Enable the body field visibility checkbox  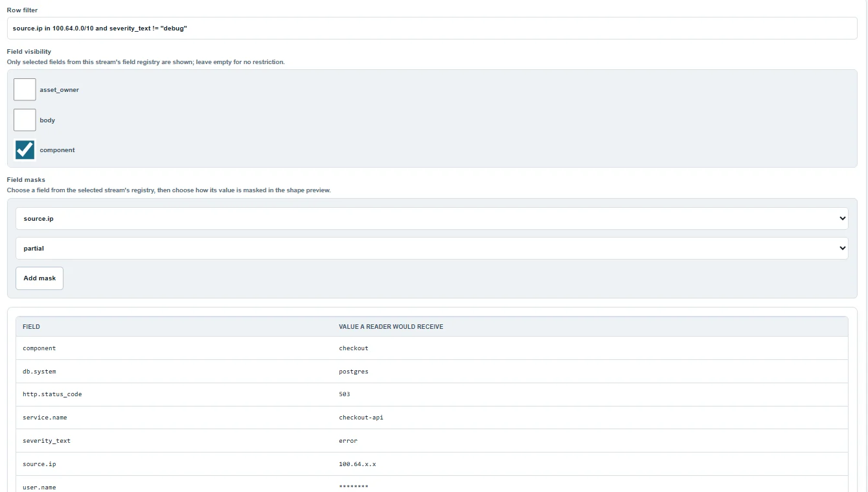pyautogui.click(x=25, y=120)
